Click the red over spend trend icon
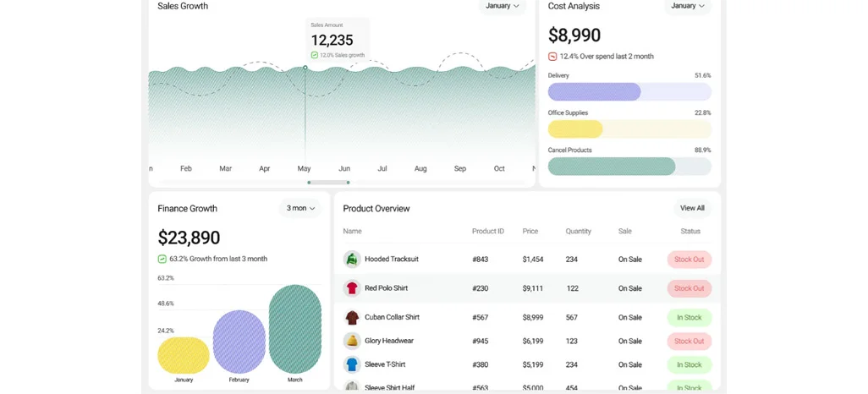868x394 pixels. [x=552, y=57]
